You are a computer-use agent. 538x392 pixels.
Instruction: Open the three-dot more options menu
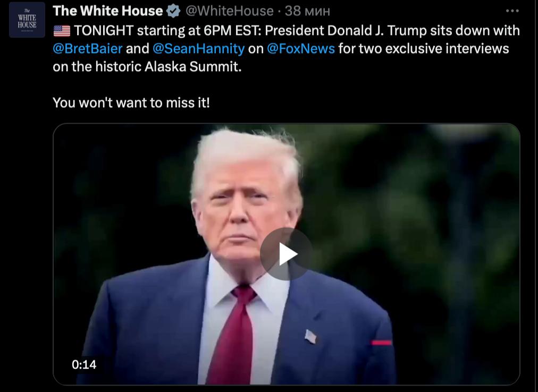point(512,11)
